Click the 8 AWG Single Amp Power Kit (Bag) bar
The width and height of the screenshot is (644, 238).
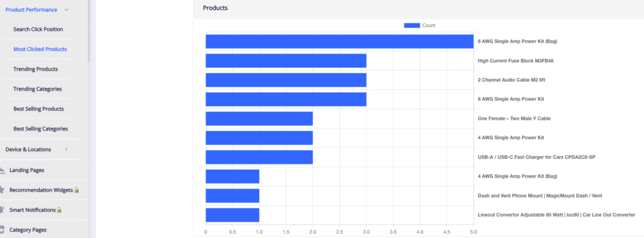pos(339,42)
